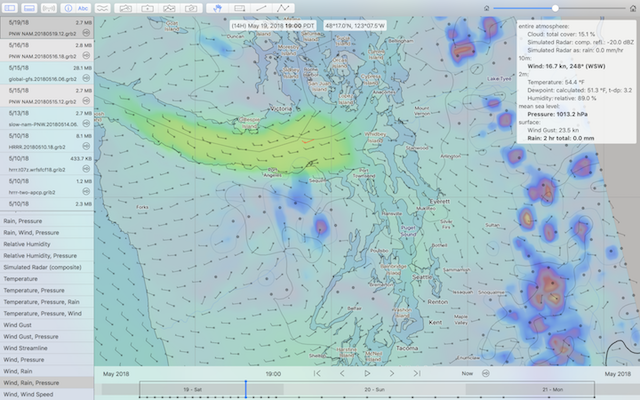
Task: Select the straight line route tool
Action: 261,8
